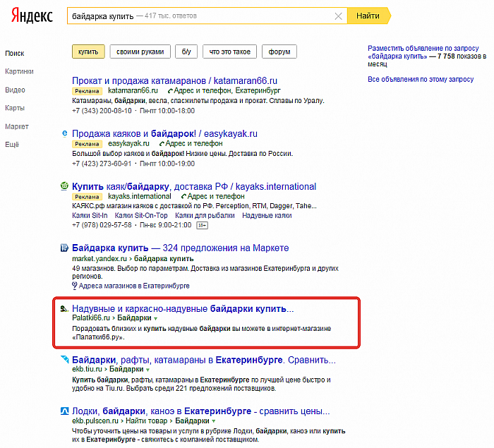
Task: Click the ekb.tiu.ru domain link
Action: [x=87, y=369]
